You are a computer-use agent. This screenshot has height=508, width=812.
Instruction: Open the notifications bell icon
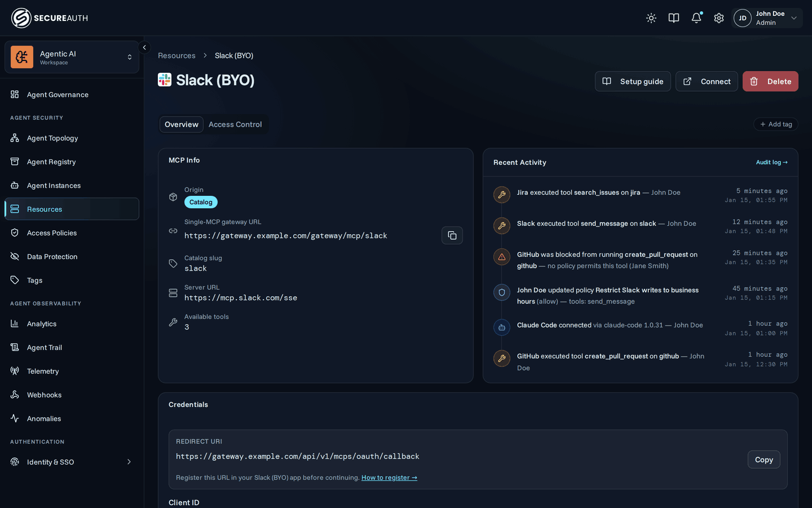point(696,18)
